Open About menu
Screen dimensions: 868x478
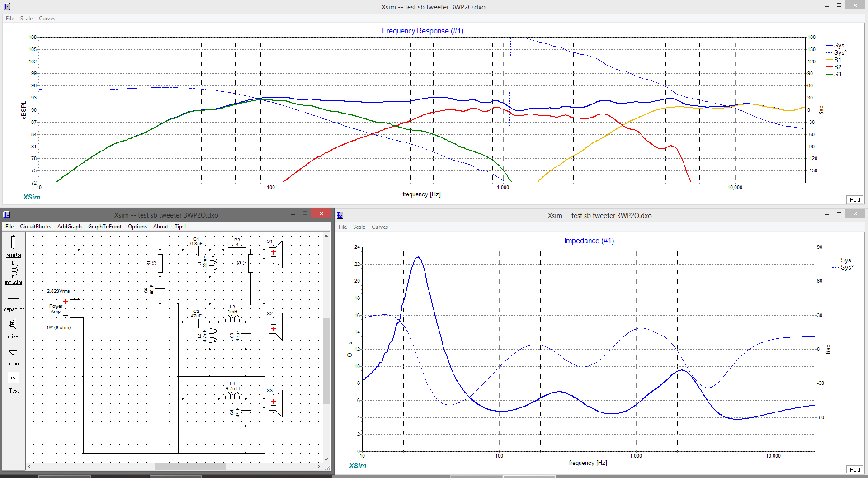pyautogui.click(x=160, y=227)
